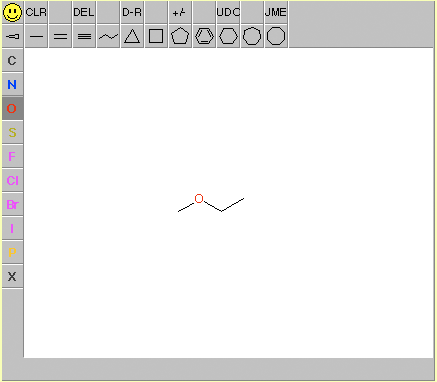This screenshot has height=382, width=437.
Task: Clear the canvas with CLR
Action: click(x=36, y=12)
